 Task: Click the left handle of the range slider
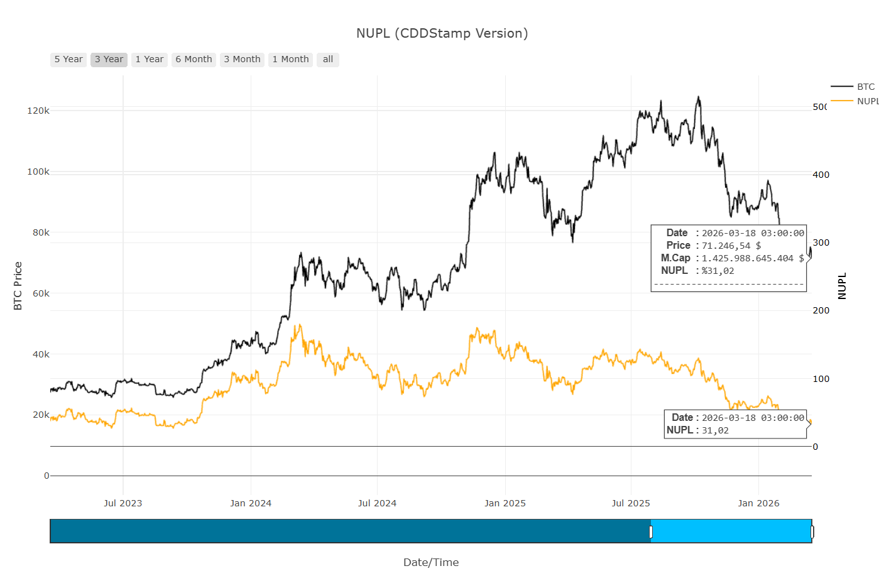651,532
